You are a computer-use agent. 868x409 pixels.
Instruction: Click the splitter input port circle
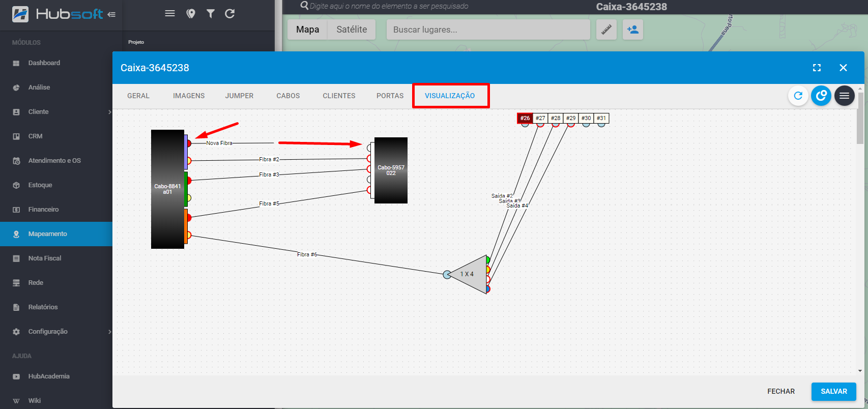(x=447, y=275)
